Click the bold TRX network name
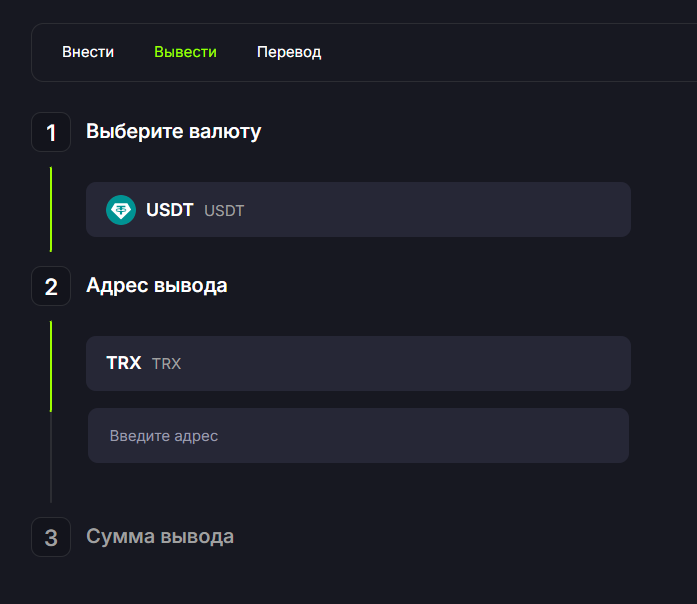The height and width of the screenshot is (604, 697). pyautogui.click(x=124, y=363)
